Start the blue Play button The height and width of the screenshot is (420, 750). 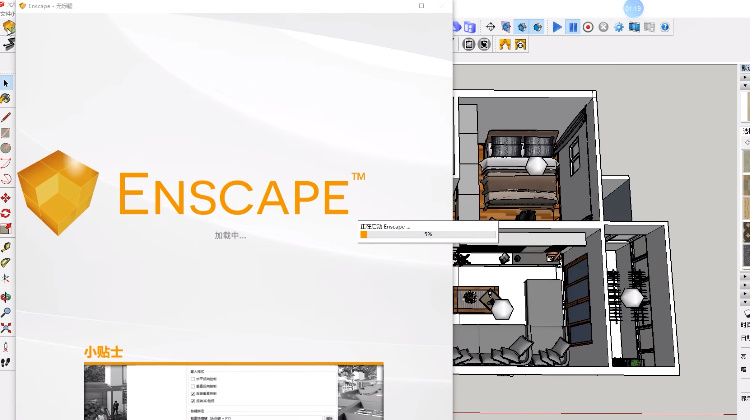(557, 27)
